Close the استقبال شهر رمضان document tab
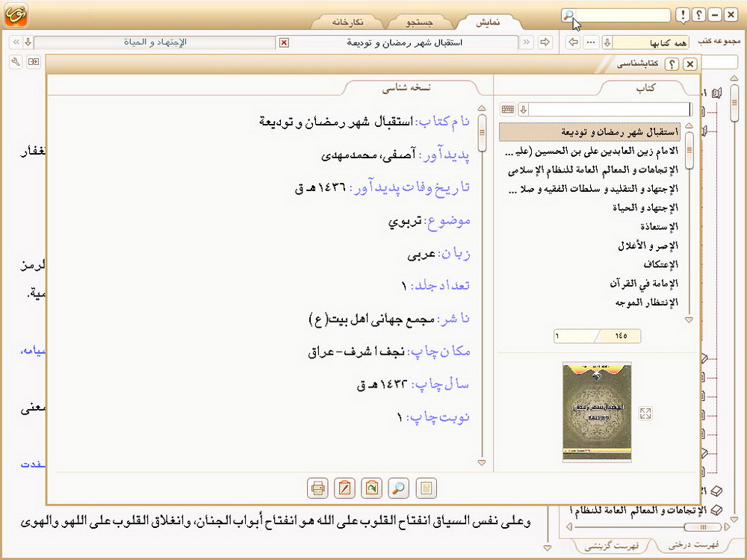Viewport: 747px width, 560px height. (x=284, y=43)
